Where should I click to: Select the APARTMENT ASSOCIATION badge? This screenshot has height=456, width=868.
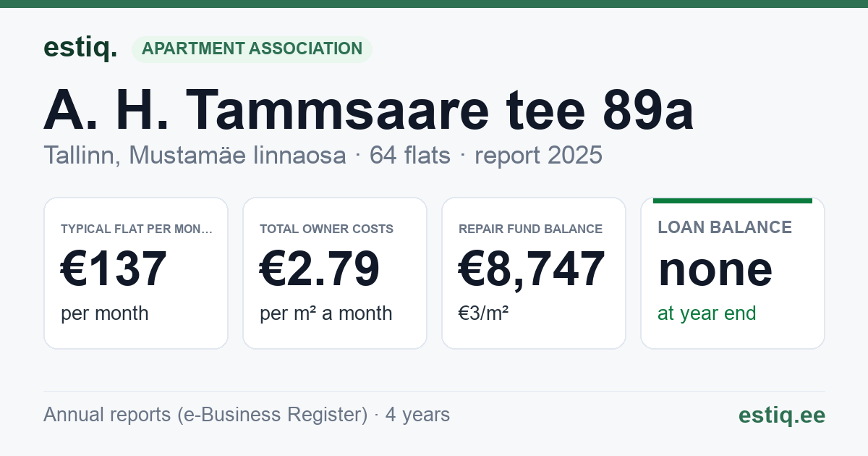[252, 48]
